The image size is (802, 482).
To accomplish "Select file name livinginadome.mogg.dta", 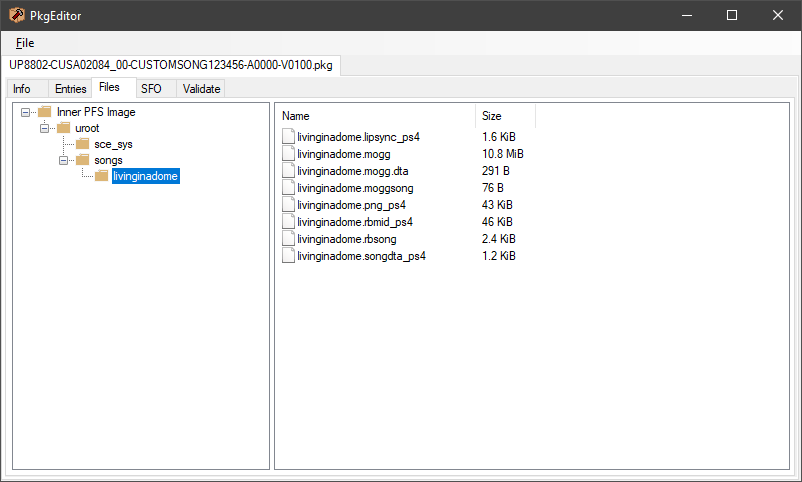I will pos(352,170).
